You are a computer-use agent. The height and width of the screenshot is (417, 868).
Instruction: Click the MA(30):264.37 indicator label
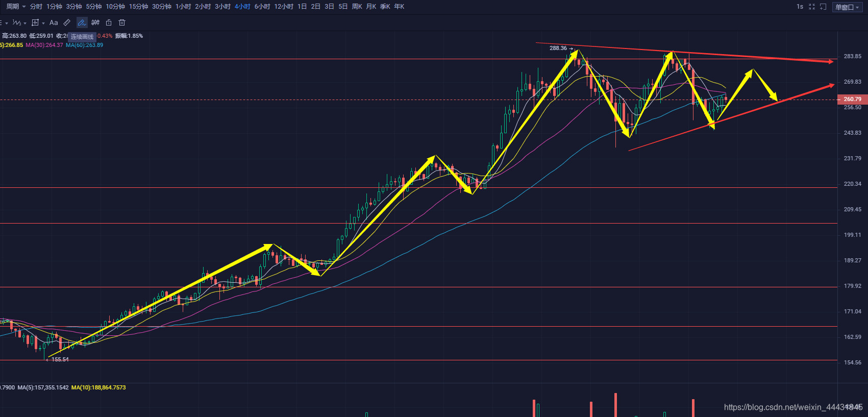[x=44, y=45]
